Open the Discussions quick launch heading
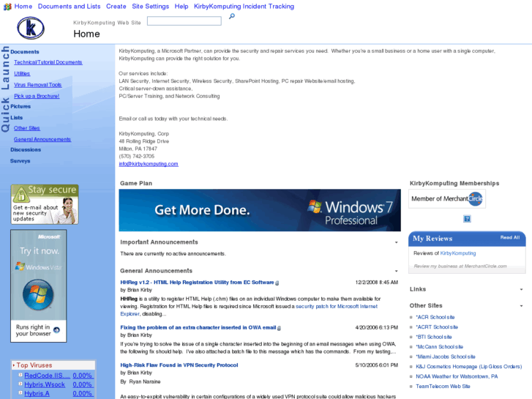The image size is (532, 399). pos(26,150)
